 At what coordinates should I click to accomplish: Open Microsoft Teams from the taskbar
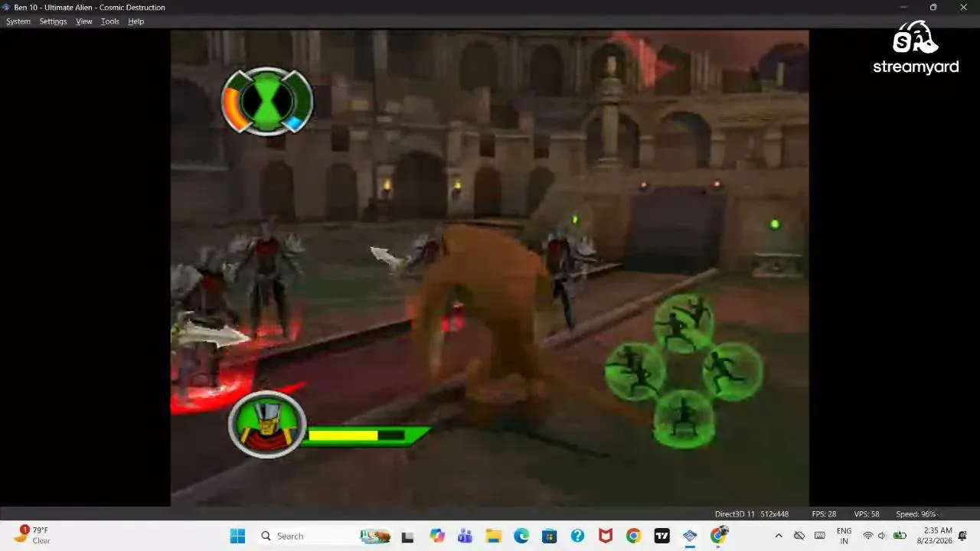click(465, 536)
